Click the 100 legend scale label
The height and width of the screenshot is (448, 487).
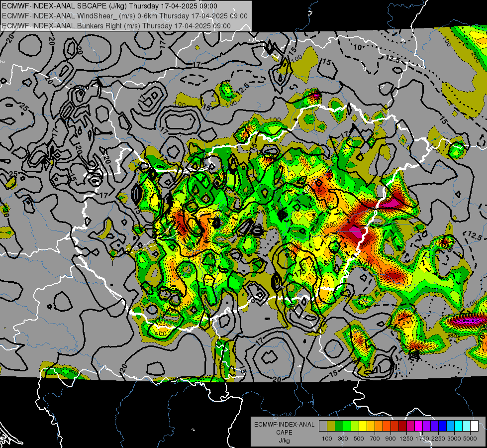(327, 439)
